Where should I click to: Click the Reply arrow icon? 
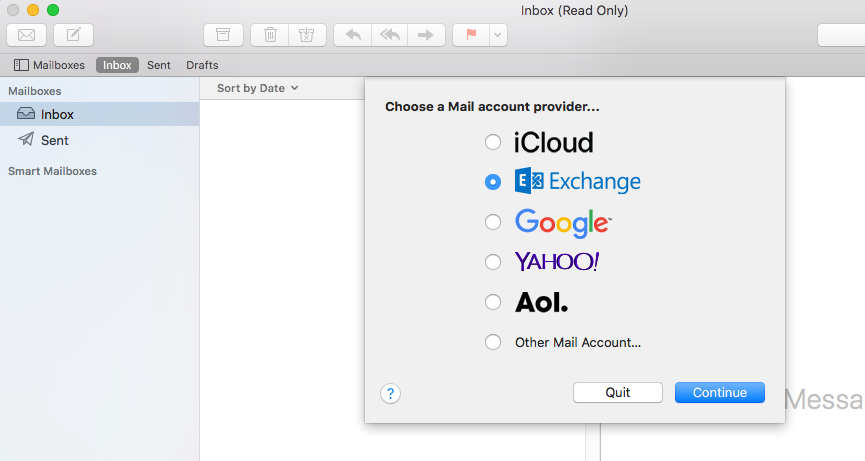point(352,35)
